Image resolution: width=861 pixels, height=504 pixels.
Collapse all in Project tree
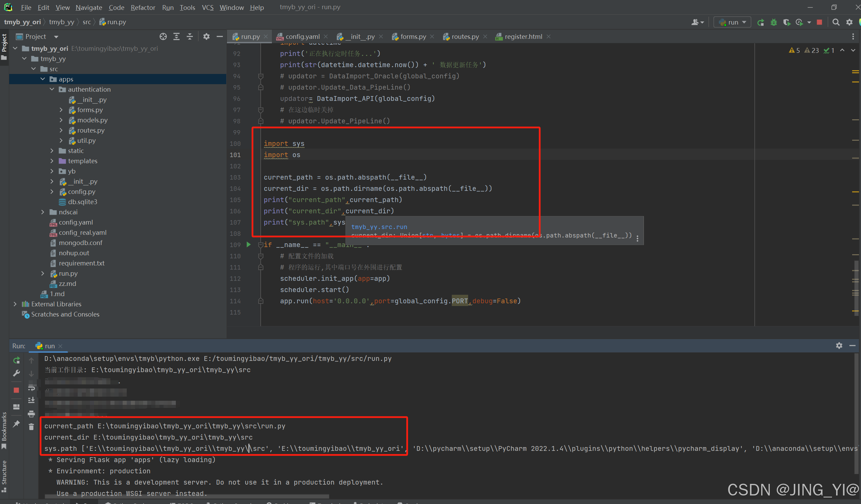pyautogui.click(x=190, y=36)
